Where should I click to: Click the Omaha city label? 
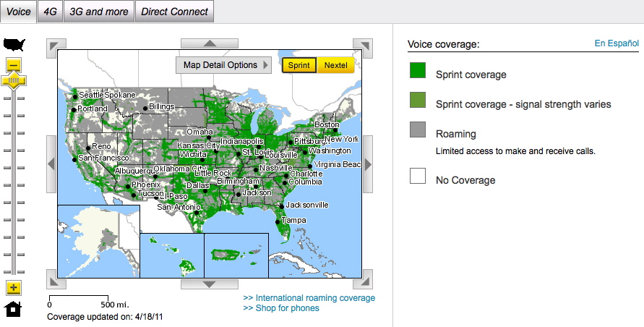click(199, 132)
